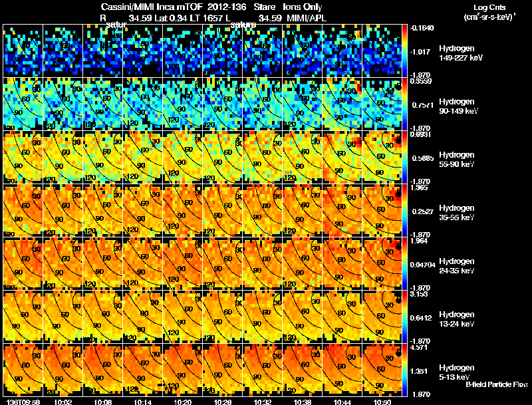
Task: Click the '0.5885' colorbar value
Action: 422,158
